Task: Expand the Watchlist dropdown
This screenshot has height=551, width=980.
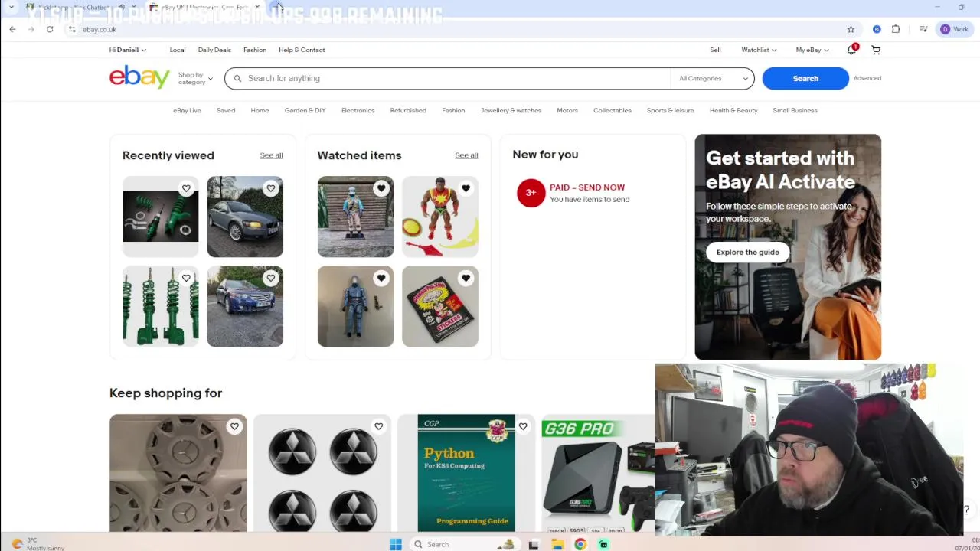Action: [x=759, y=50]
